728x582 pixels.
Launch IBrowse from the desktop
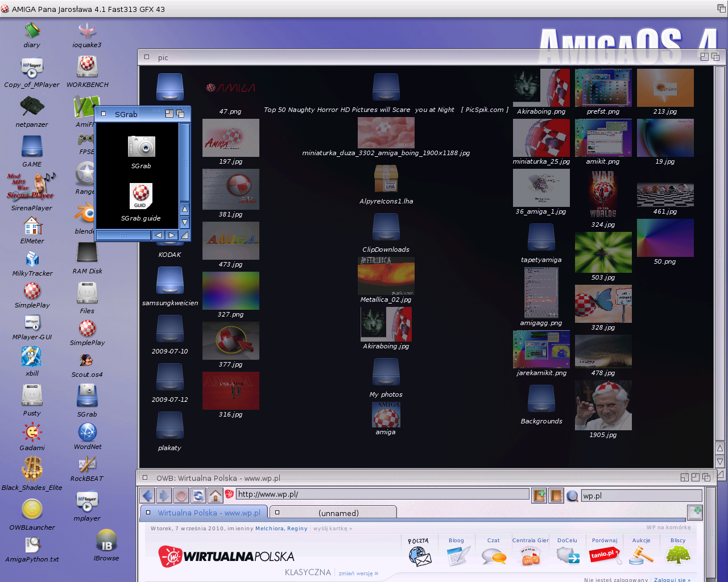tap(106, 541)
